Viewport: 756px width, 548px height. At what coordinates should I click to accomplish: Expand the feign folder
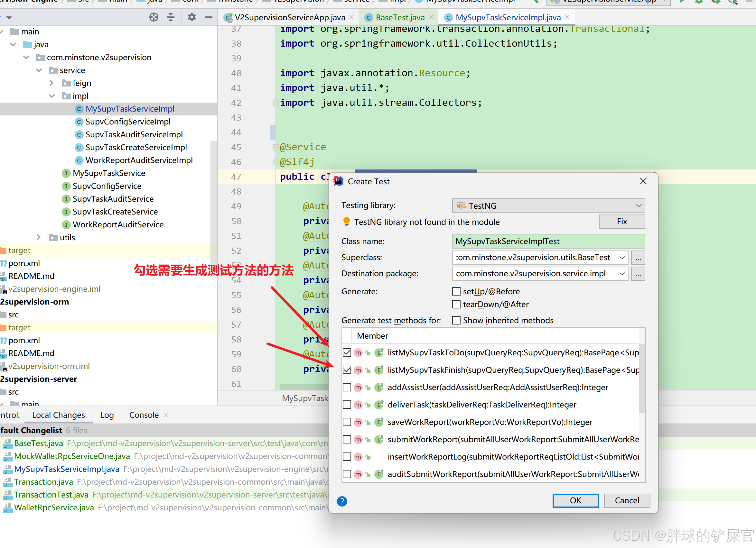point(51,83)
